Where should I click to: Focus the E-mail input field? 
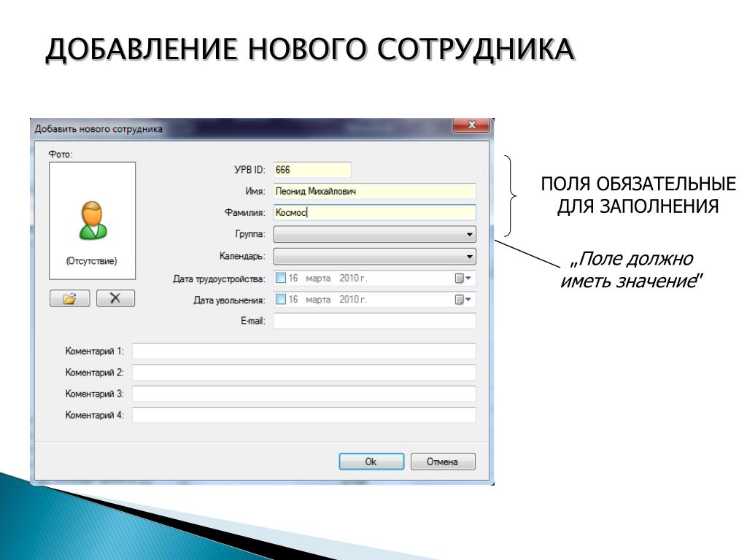[x=374, y=321]
